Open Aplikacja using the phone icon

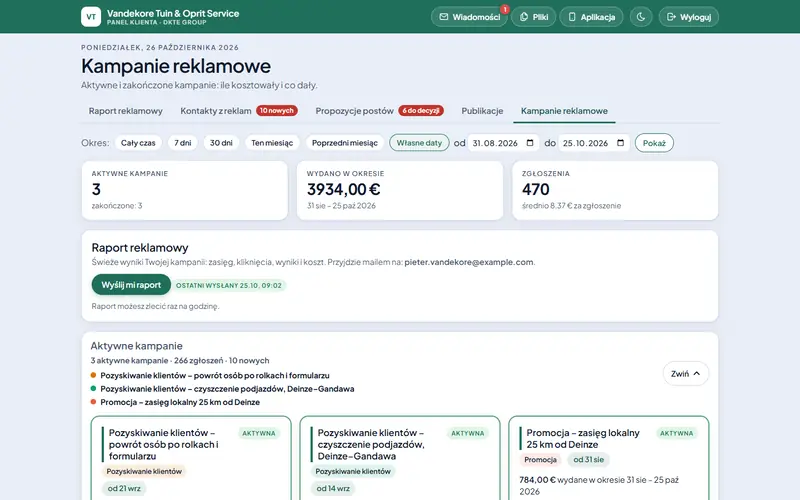(x=572, y=17)
